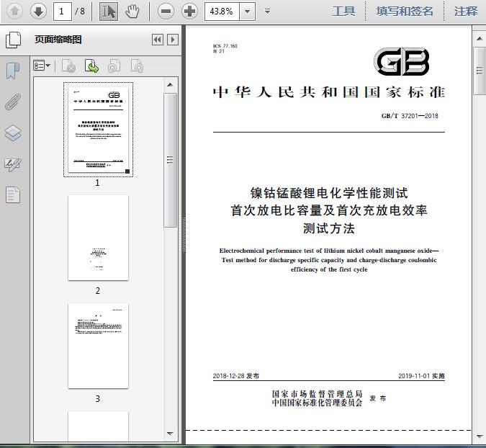Open the signatures sidebar panel
The height and width of the screenshot is (448, 486).
click(13, 165)
